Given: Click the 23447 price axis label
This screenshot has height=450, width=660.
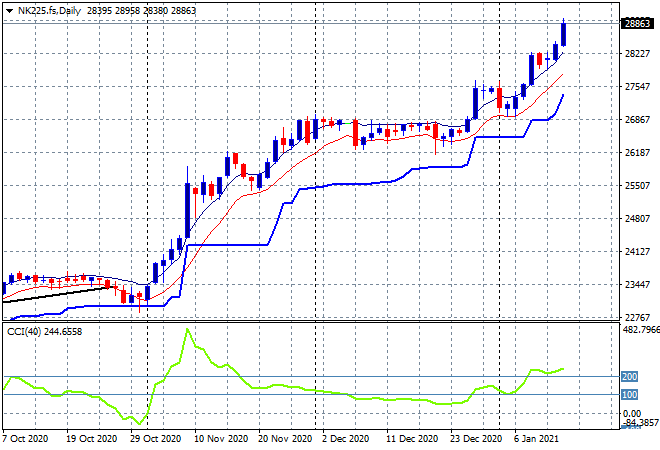Looking at the screenshot, I should point(637,285).
